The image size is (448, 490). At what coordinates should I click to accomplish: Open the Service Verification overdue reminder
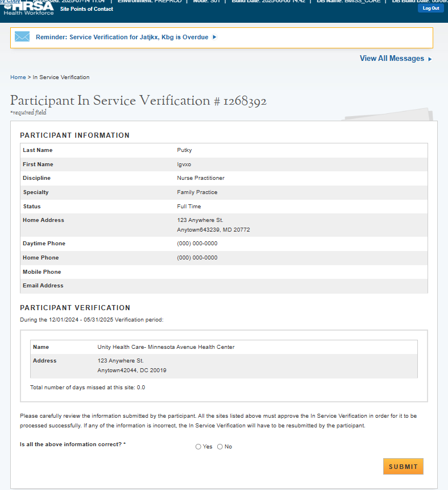(x=122, y=38)
